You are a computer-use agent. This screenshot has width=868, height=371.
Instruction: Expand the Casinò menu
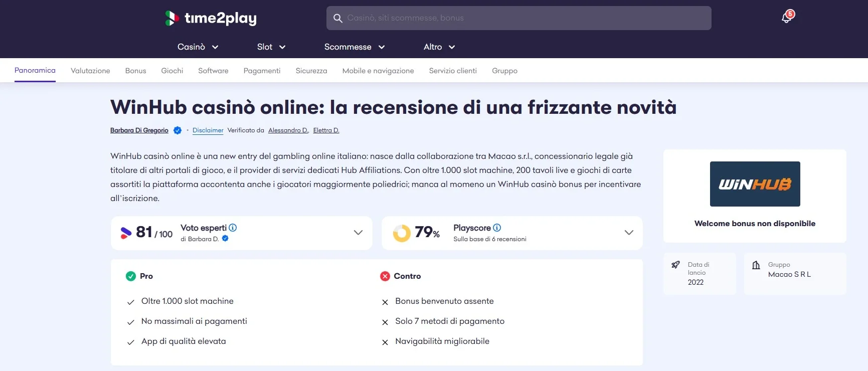(198, 47)
